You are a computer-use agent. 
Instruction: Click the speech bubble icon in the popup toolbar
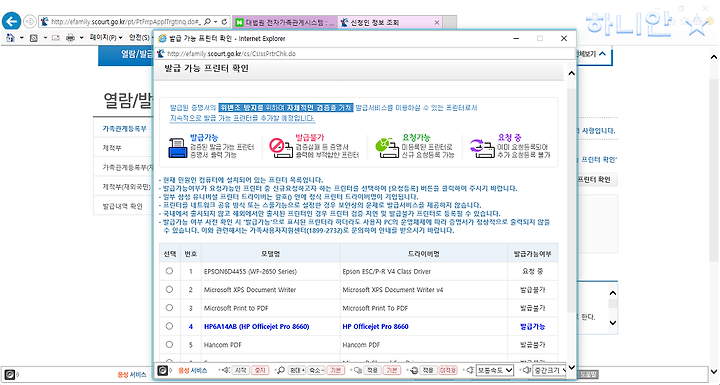click(359, 370)
